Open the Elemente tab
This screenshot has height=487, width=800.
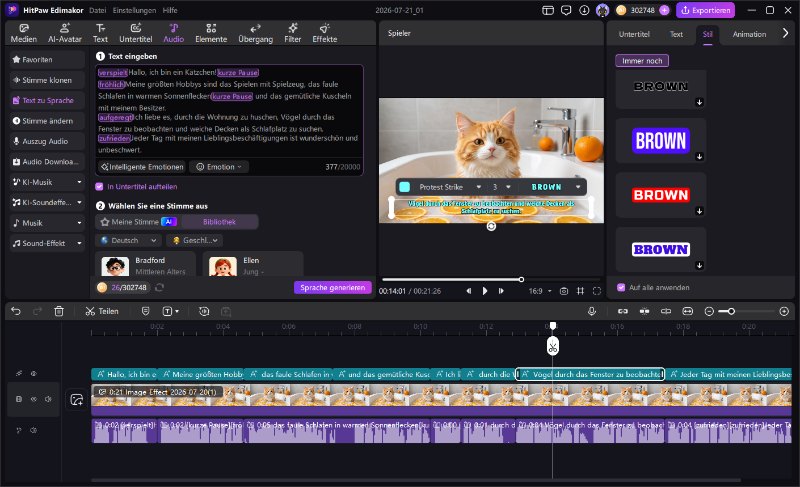point(211,33)
